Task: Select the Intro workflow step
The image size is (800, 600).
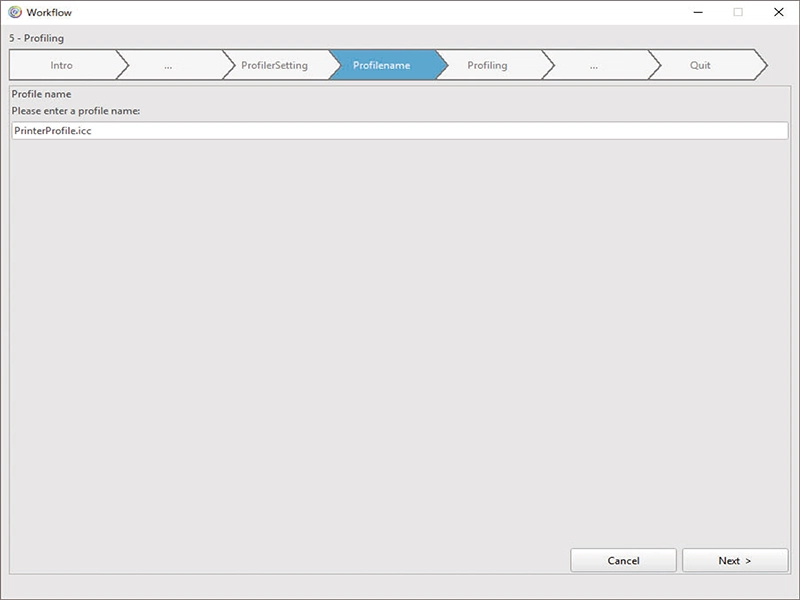Action: coord(62,64)
